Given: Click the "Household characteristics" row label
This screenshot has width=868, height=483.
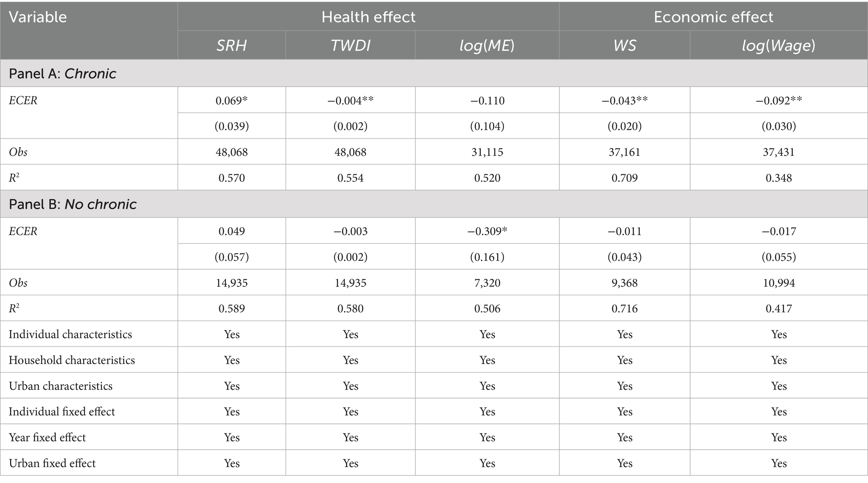Looking at the screenshot, I should click(x=72, y=360).
